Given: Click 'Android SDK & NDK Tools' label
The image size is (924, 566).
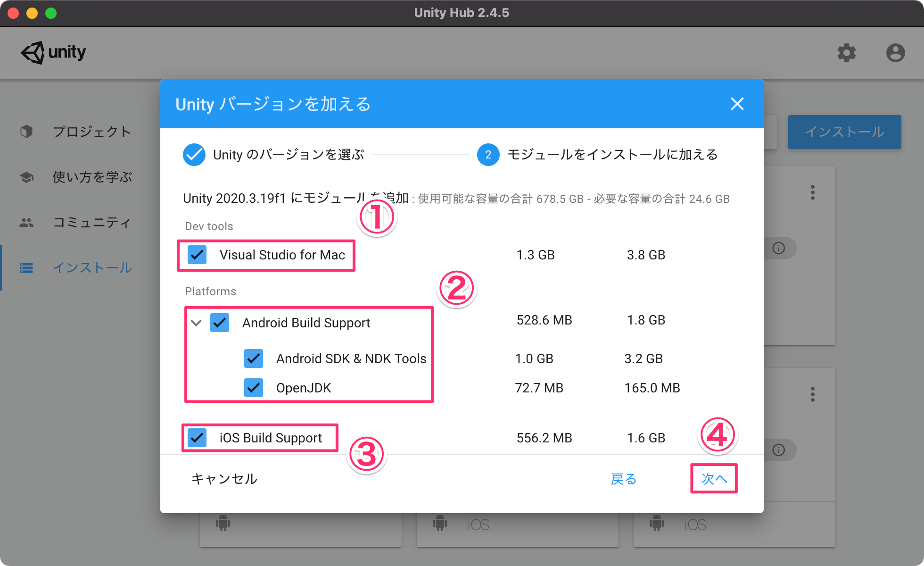Looking at the screenshot, I should pyautogui.click(x=351, y=358).
